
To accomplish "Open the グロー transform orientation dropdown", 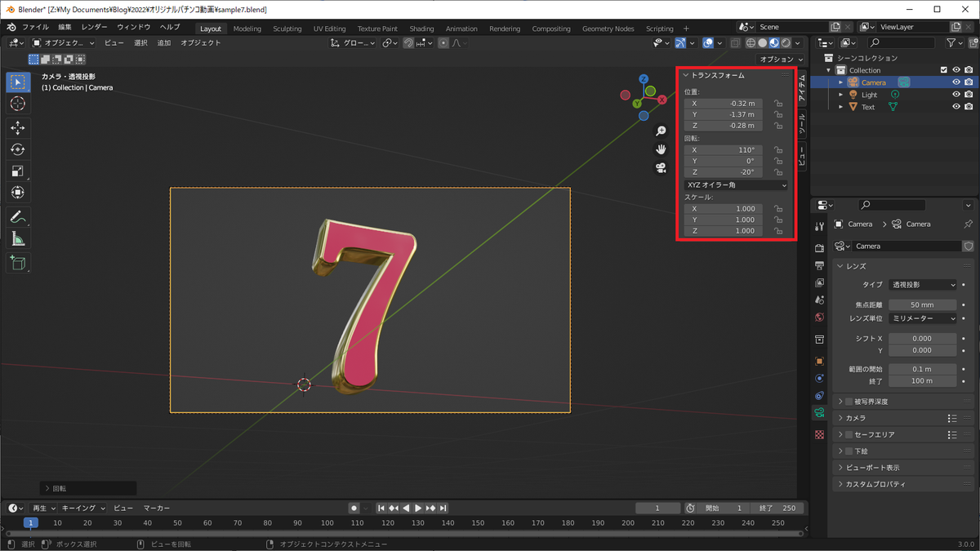I will point(353,42).
